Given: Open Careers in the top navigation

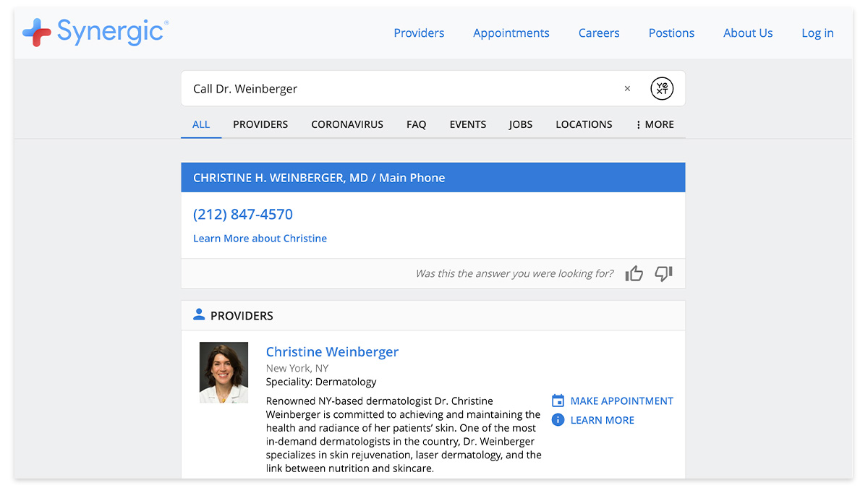Looking at the screenshot, I should tap(599, 33).
